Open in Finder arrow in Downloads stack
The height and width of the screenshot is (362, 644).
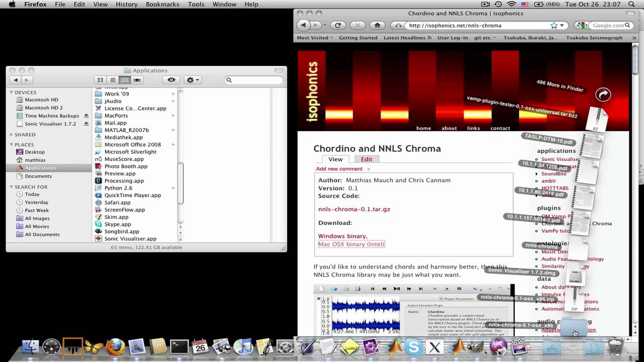(x=603, y=95)
